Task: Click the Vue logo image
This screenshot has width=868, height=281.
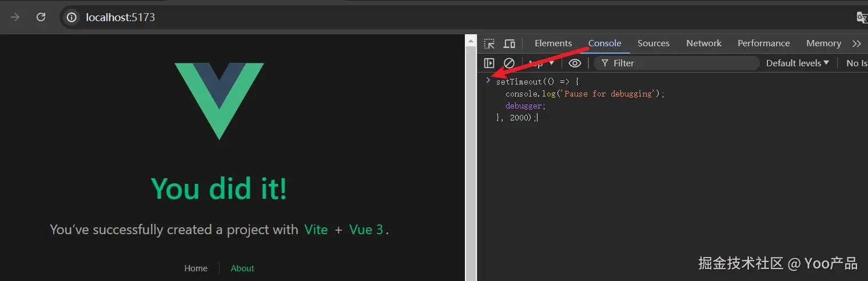Action: pyautogui.click(x=219, y=101)
